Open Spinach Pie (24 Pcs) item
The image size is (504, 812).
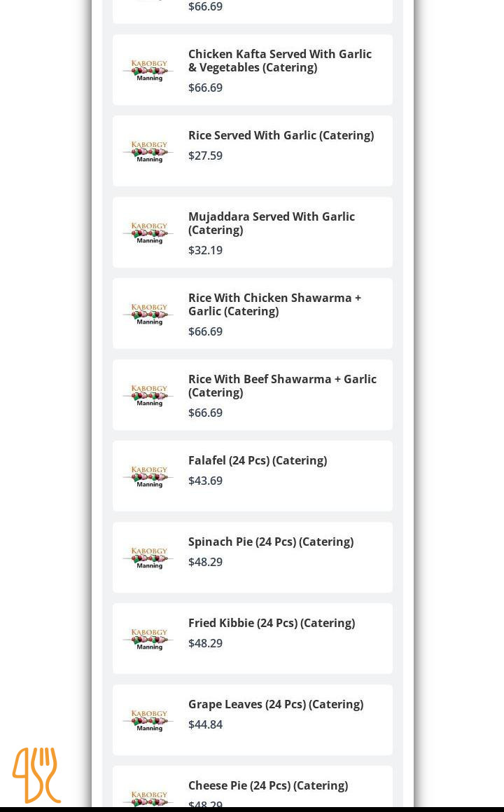(271, 542)
